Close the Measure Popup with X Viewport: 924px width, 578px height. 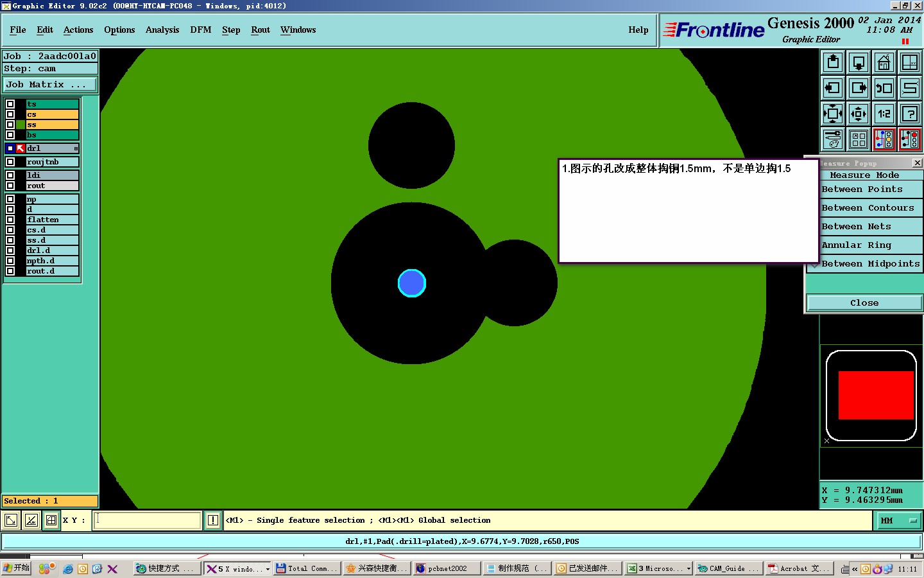[917, 163]
